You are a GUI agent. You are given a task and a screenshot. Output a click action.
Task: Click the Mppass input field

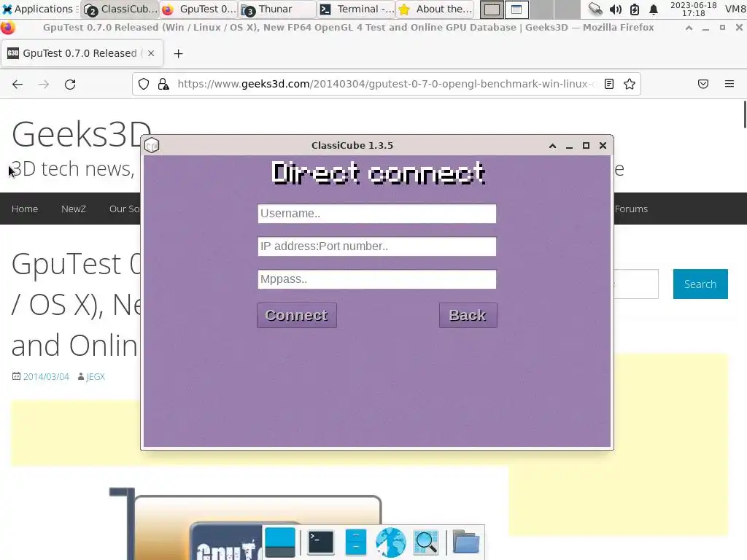point(377,279)
